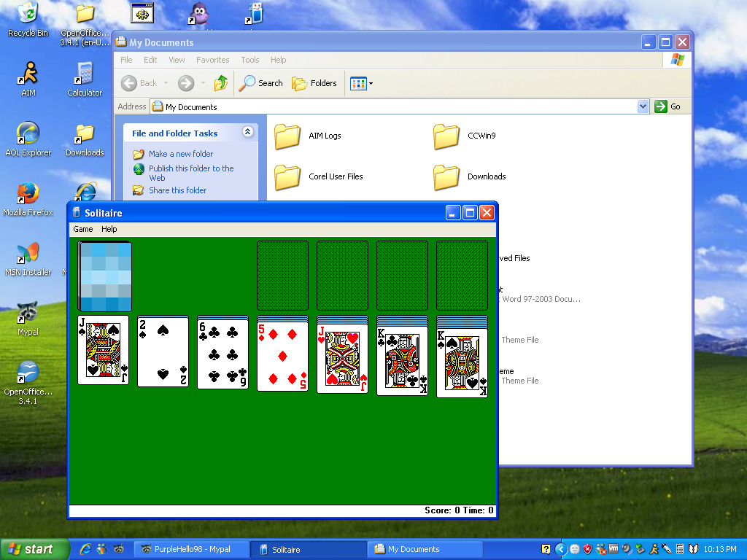Toggle the Folders pane button
Screen dimensions: 747x560
click(315, 83)
